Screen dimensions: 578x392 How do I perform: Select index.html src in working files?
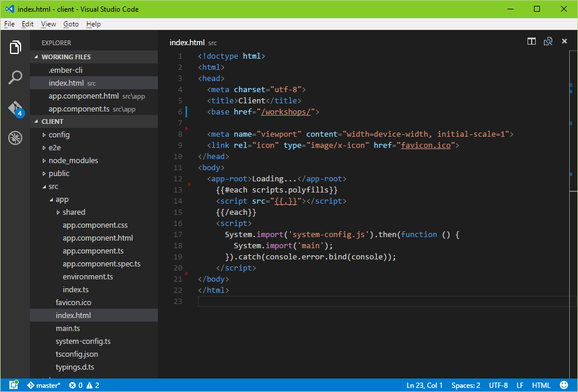click(x=94, y=83)
